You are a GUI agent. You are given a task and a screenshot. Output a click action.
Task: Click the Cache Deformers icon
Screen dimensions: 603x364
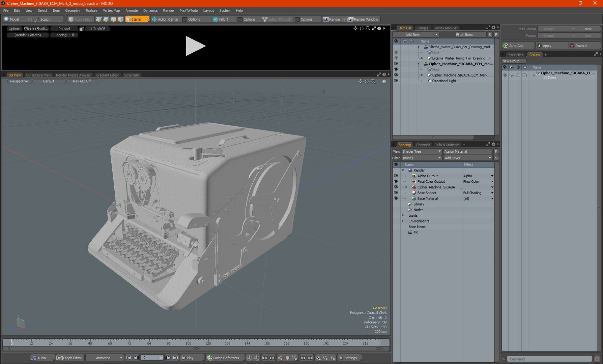[209, 358]
